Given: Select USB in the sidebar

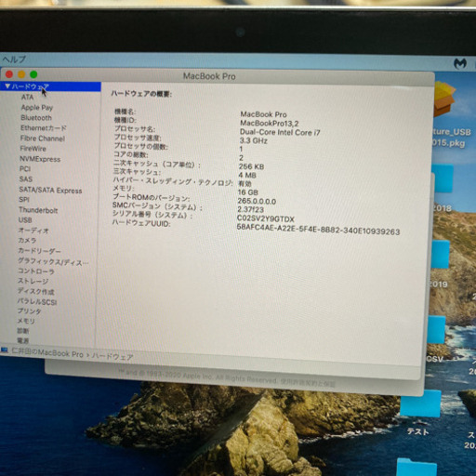Looking at the screenshot, I should click(25, 220).
